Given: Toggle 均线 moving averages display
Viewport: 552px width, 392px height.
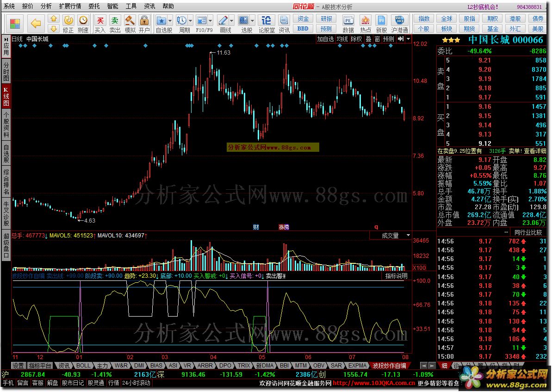Looking at the screenshot, I should click(342, 39).
